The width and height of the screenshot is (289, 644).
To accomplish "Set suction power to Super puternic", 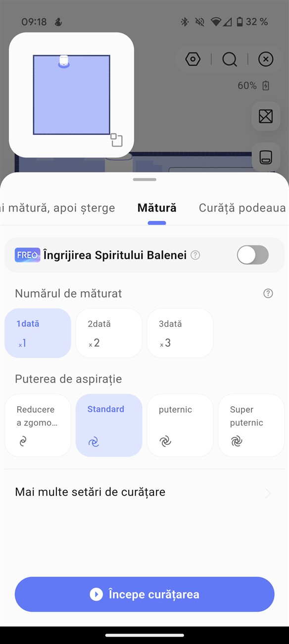I will (x=251, y=425).
